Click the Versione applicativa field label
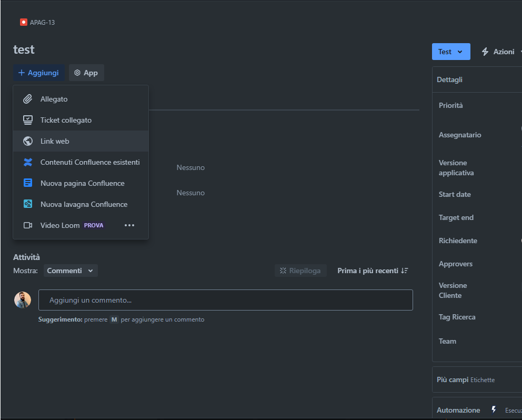This screenshot has width=522, height=420. click(456, 167)
